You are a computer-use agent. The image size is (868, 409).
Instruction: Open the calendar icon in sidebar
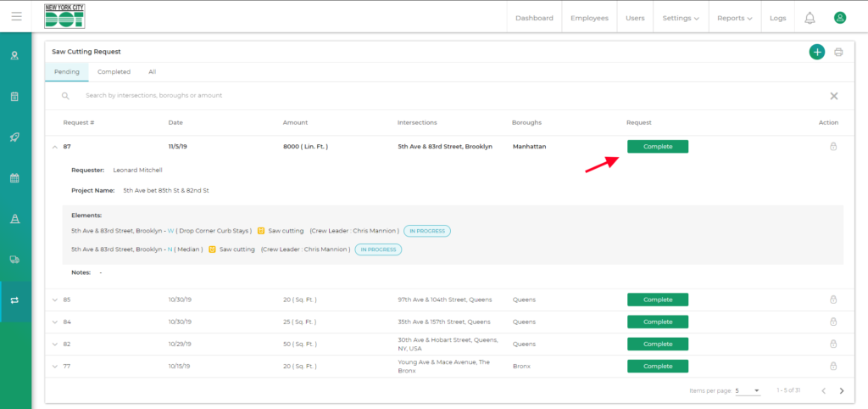point(14,178)
